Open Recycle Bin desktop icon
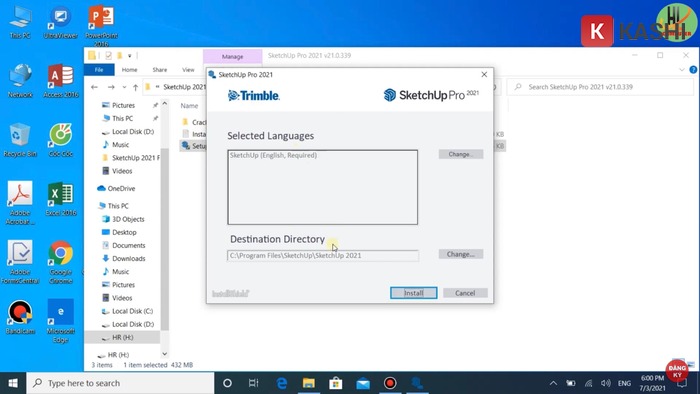Image resolution: width=700 pixels, height=394 pixels. tap(20, 140)
